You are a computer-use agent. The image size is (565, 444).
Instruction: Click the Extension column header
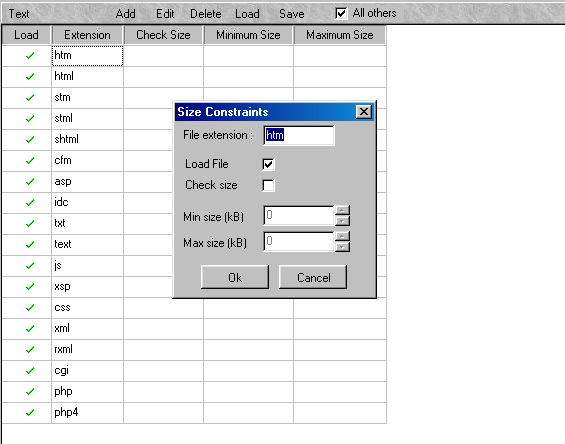coord(88,35)
